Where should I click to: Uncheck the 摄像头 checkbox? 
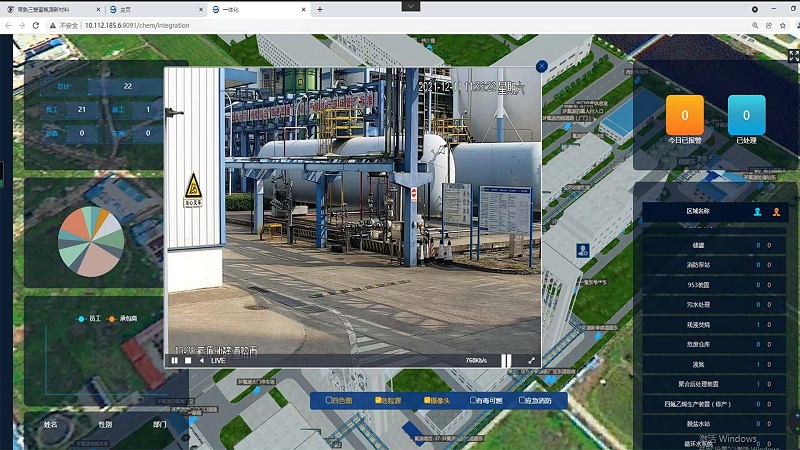coord(427,400)
